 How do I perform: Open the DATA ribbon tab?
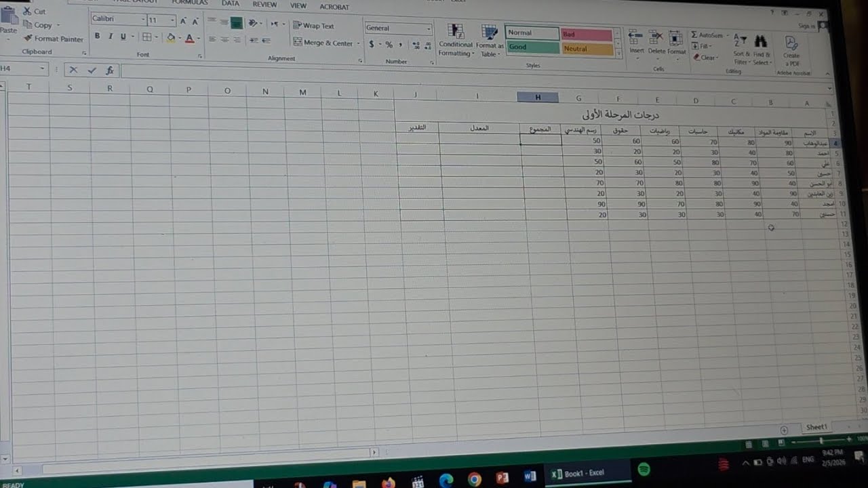click(231, 3)
